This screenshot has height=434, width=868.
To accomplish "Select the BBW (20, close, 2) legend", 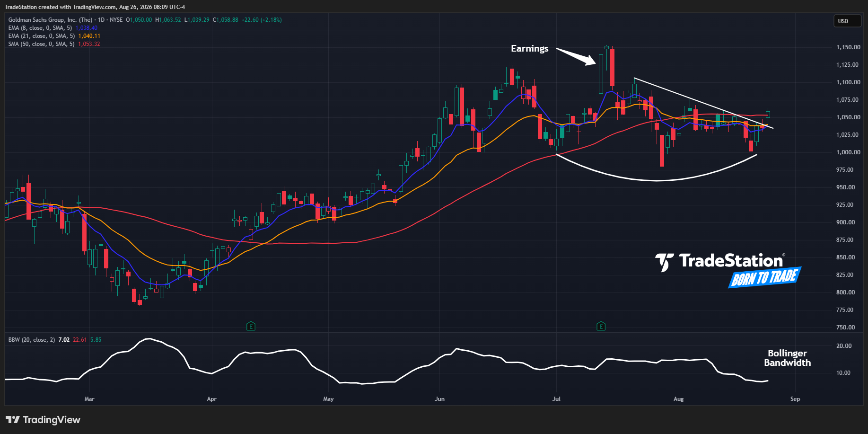I will [x=32, y=340].
